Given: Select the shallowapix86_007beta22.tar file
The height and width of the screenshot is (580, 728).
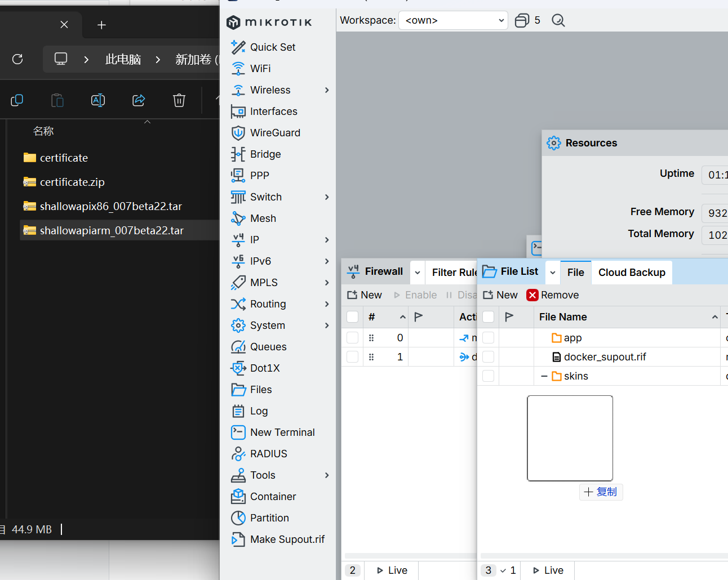Looking at the screenshot, I should [x=110, y=207].
